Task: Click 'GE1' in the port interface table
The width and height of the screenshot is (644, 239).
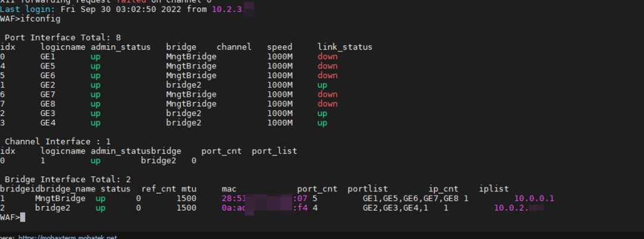Action: coord(48,56)
